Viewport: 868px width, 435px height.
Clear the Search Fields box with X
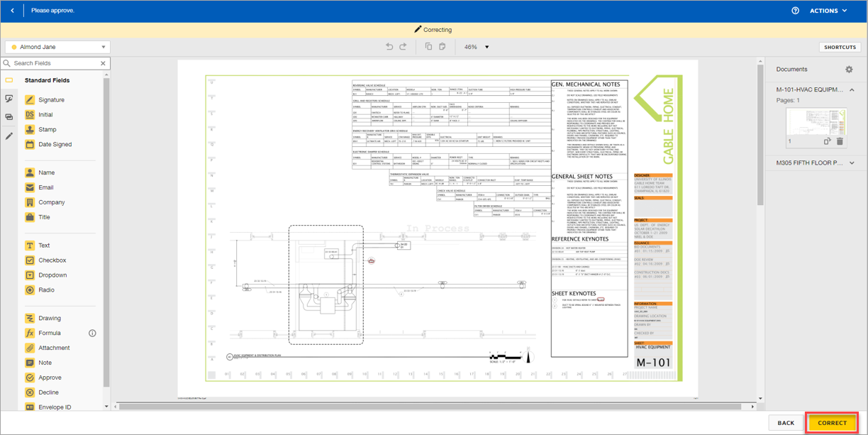103,63
